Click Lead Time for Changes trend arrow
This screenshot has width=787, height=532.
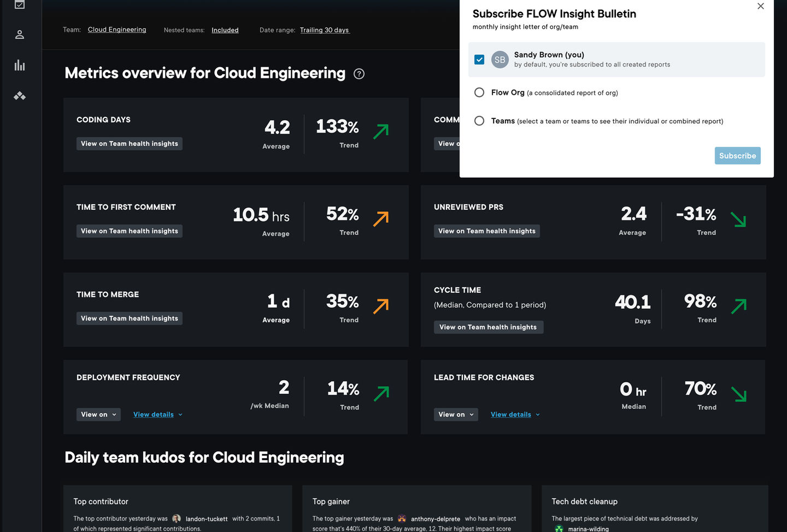738,394
